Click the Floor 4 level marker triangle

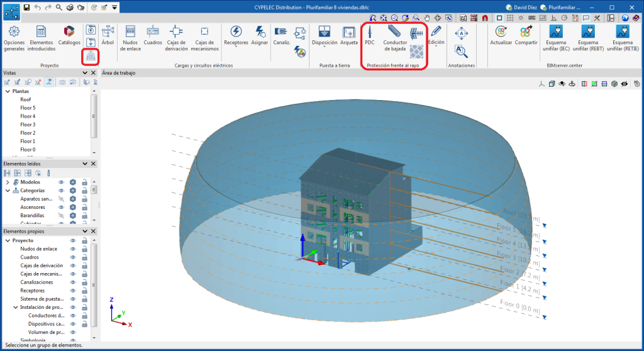pyautogui.click(x=544, y=255)
